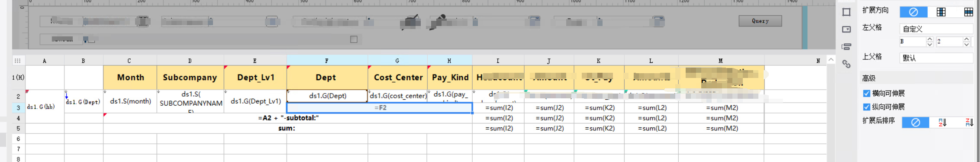980x162 pixels.
Task: Select row header 1(H)
Action: click(x=19, y=78)
